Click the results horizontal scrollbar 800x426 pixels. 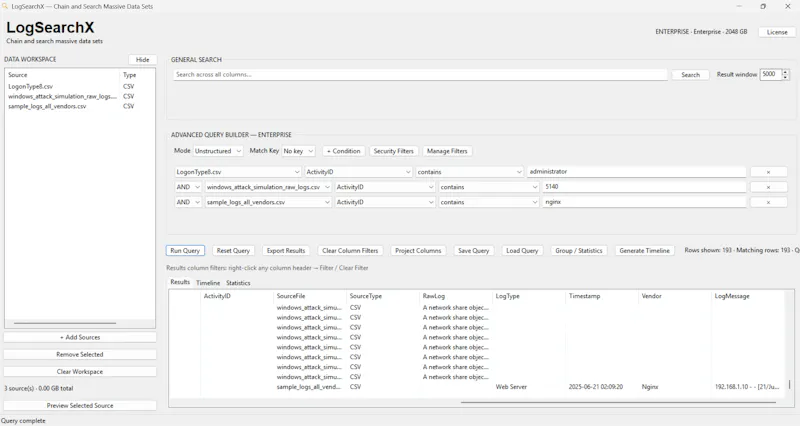618,403
